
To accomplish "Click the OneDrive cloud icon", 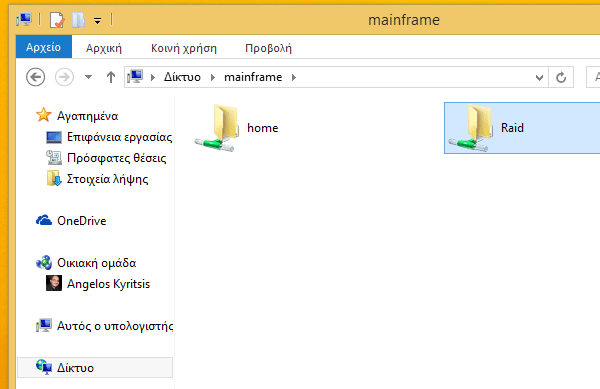I will (44, 220).
